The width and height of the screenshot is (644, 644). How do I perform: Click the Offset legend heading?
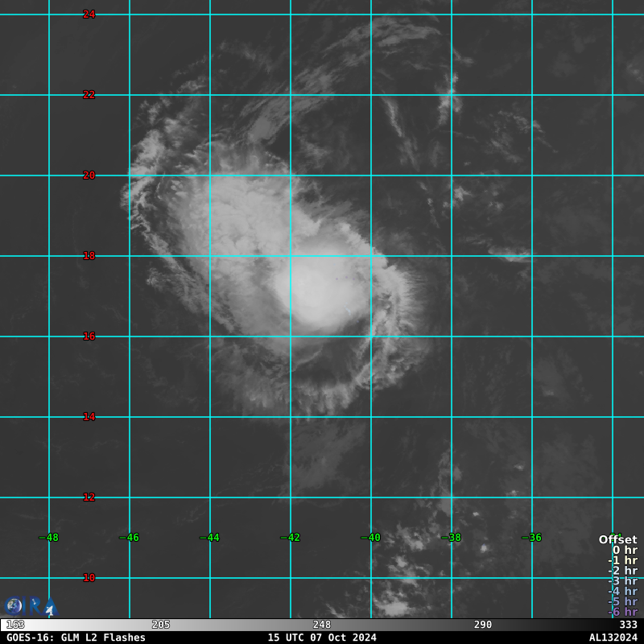point(617,540)
